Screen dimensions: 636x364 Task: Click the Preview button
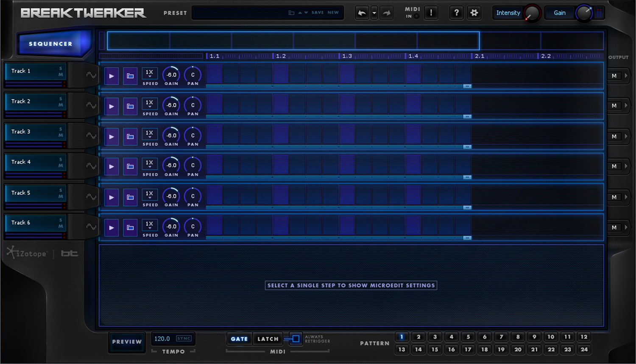point(127,342)
